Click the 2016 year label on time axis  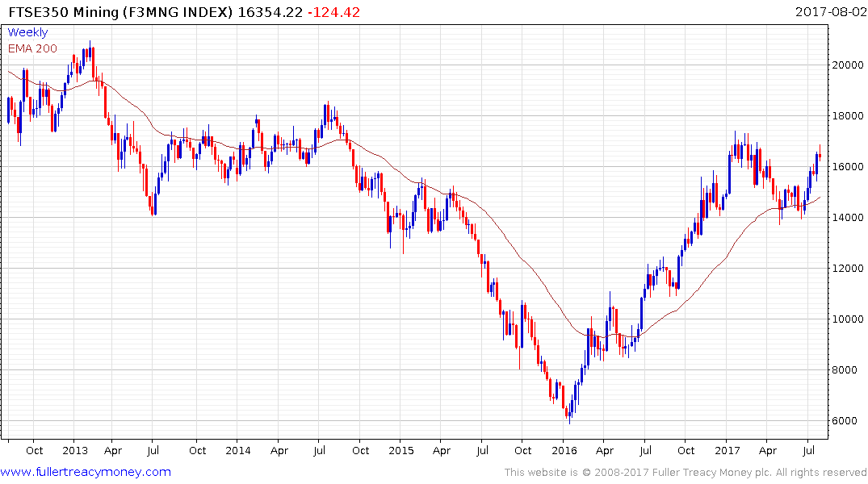pyautogui.click(x=564, y=451)
